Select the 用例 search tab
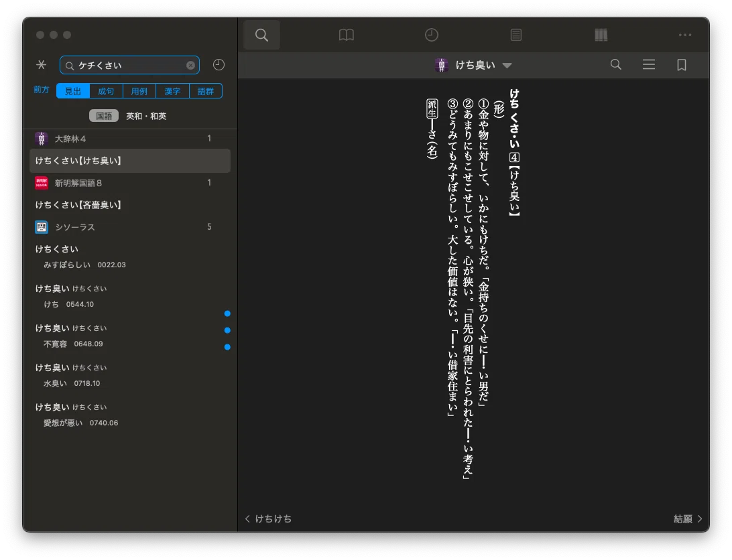This screenshot has width=732, height=560. (139, 91)
